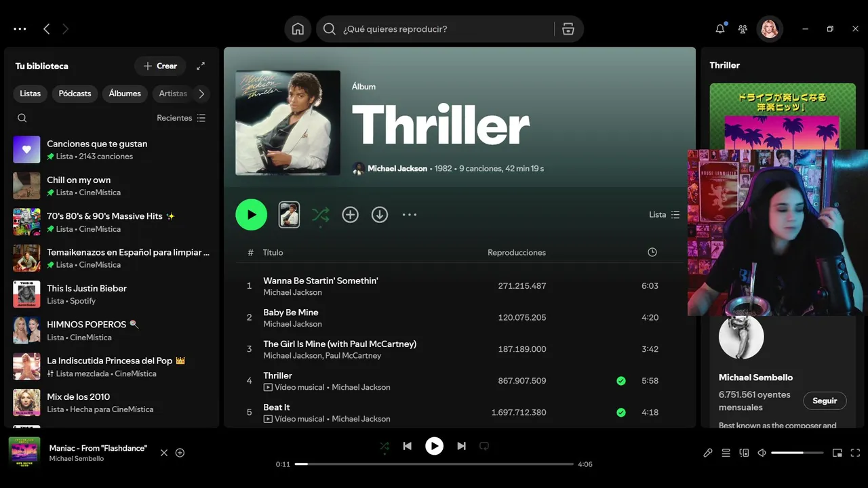Search inside your library
868x488 pixels.
22,118
